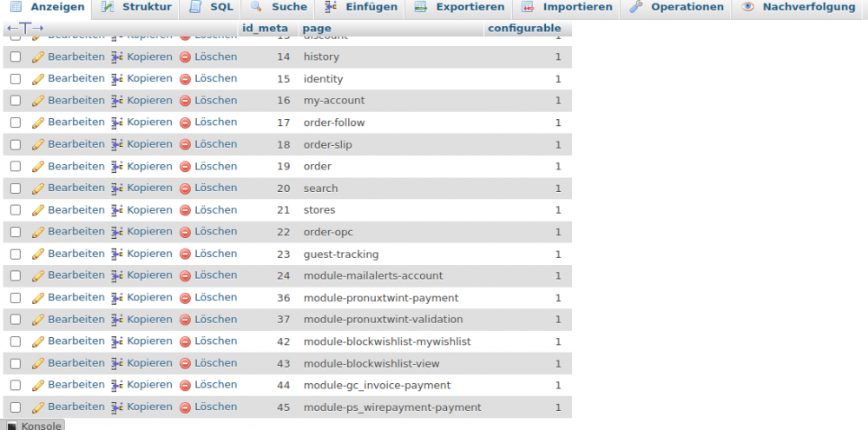Click Löschen for module-mailalerts-account
This screenshot has width=868, height=430.
point(215,275)
